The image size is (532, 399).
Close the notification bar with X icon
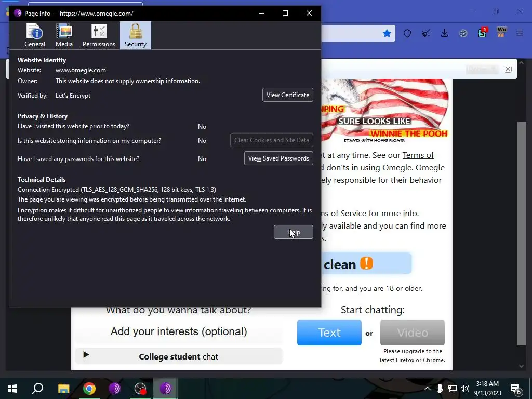(508, 69)
